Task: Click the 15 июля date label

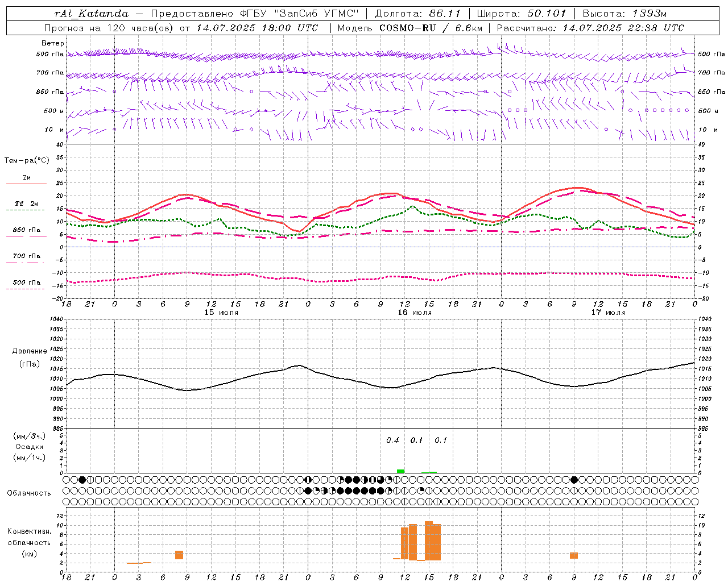Action: [221, 313]
